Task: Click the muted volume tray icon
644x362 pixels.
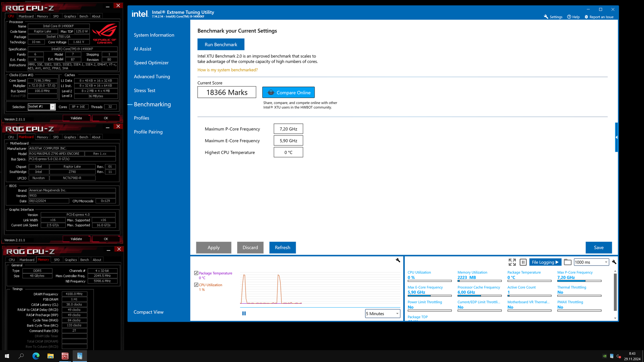Action: point(619,356)
